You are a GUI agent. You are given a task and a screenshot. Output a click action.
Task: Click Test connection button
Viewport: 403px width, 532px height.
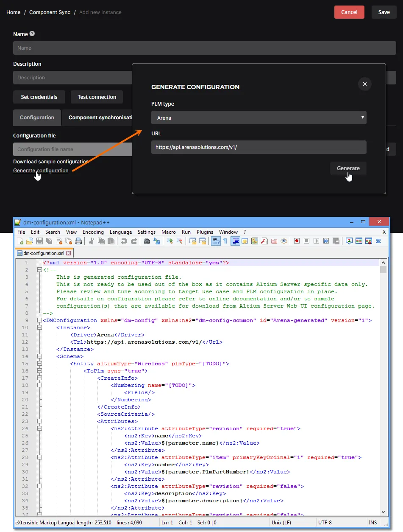pyautogui.click(x=97, y=97)
